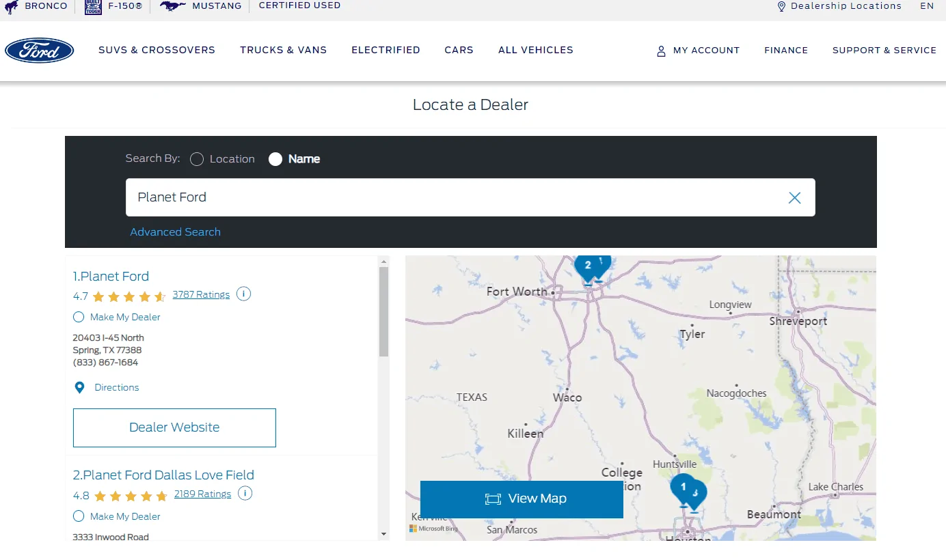The image size is (946, 560).
Task: Toggle Make My Dealer for Planet Ford
Action: [79, 317]
